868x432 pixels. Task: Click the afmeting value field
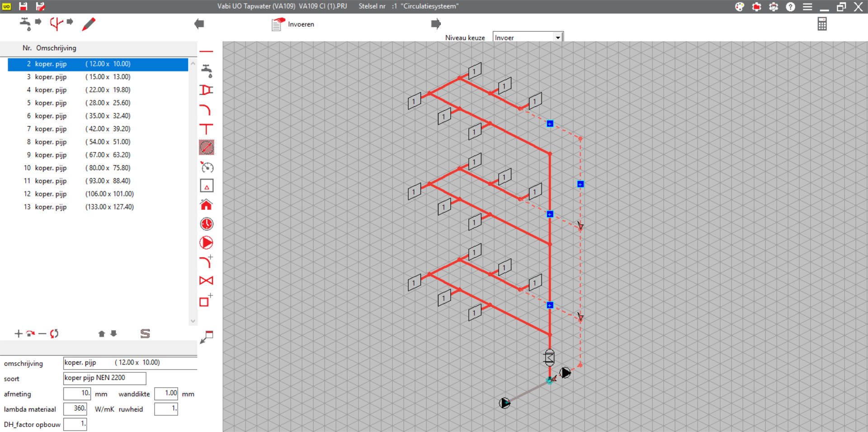[x=77, y=394]
